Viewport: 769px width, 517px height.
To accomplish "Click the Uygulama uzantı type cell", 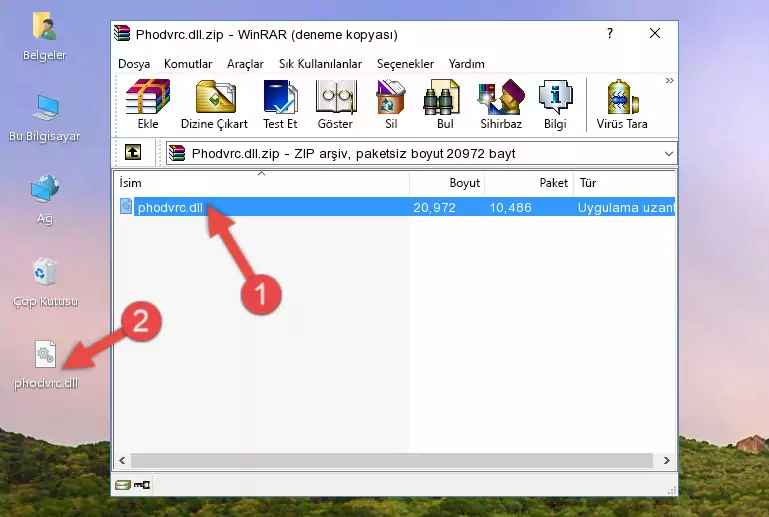I will point(626,207).
